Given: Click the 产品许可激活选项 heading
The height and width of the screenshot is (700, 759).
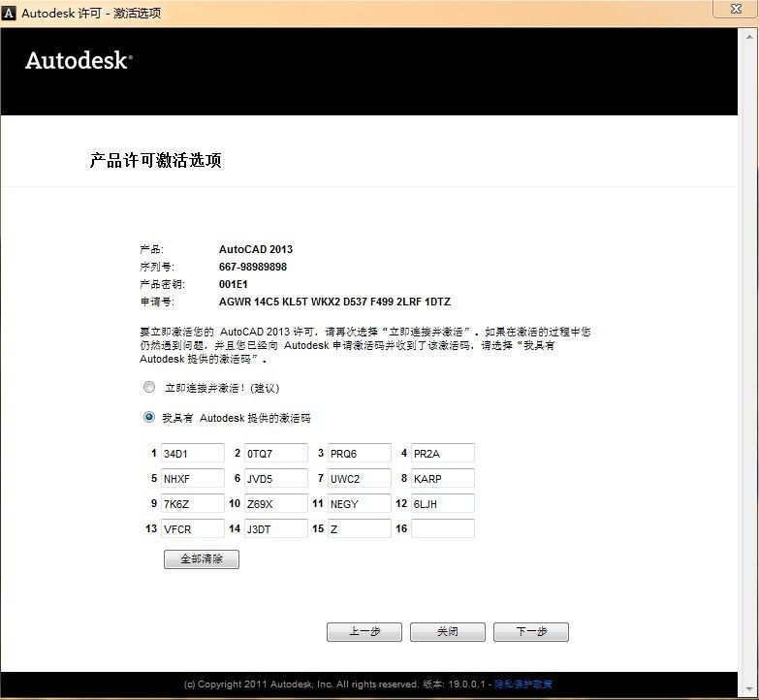Looking at the screenshot, I should pos(155,160).
